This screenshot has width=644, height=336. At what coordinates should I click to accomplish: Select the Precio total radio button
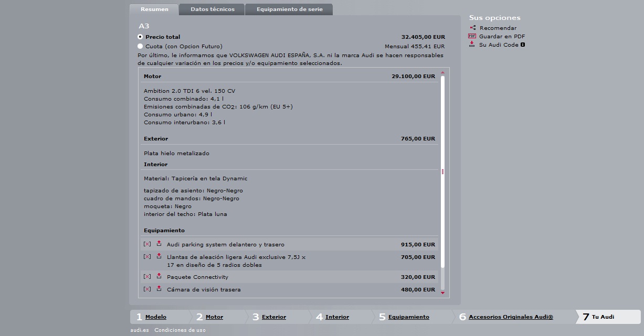140,37
